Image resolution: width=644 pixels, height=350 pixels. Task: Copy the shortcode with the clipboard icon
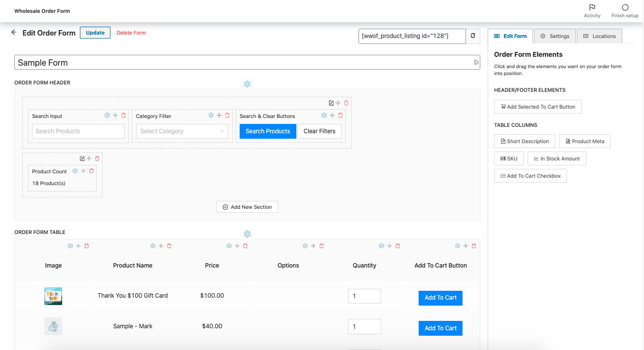pos(473,36)
